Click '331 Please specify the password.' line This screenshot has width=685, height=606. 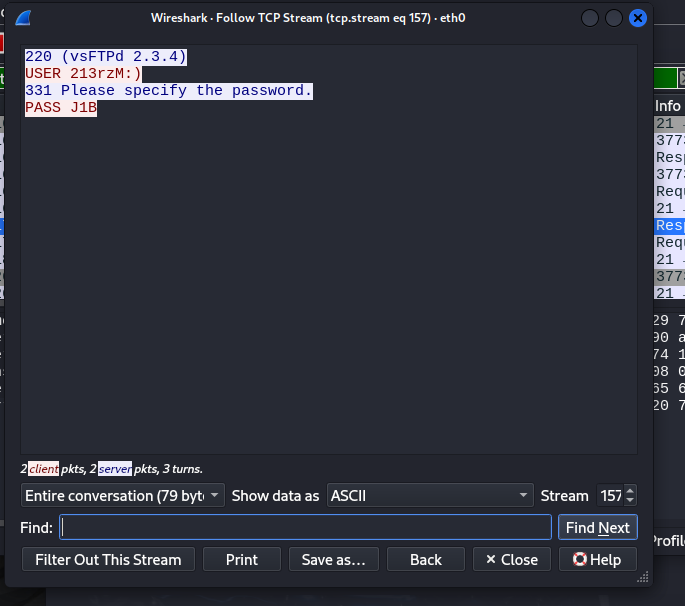pos(169,90)
